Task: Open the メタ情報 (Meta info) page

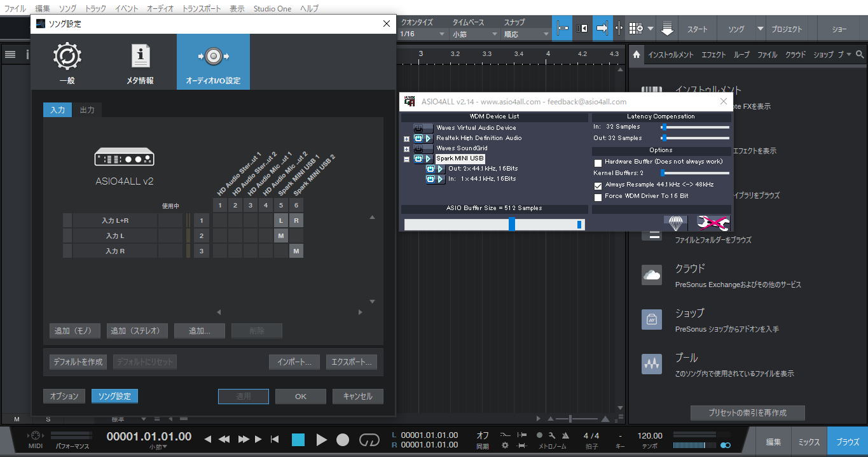Action: 140,62
